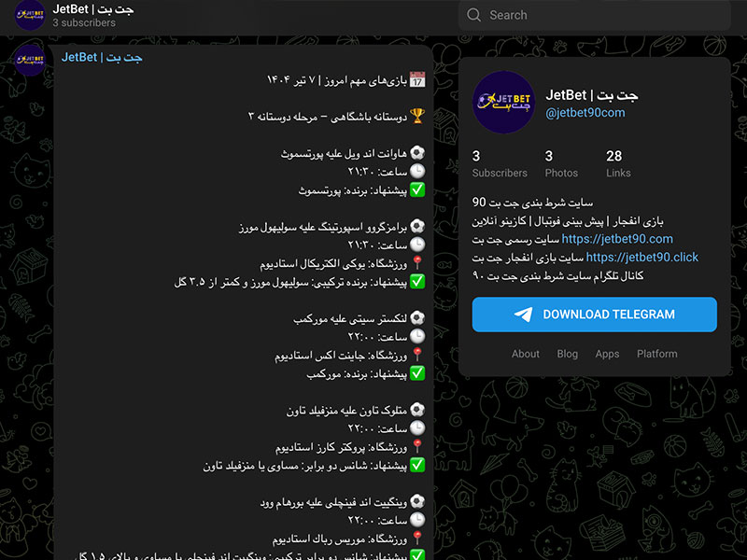Click the pin emoji beside the Giant Axe stadium line
This screenshot has width=747, height=560.
[417, 355]
